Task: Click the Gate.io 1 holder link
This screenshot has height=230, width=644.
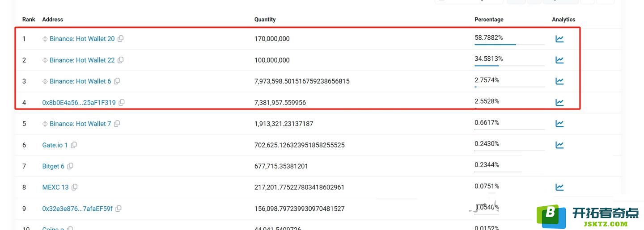Action: click(x=55, y=145)
